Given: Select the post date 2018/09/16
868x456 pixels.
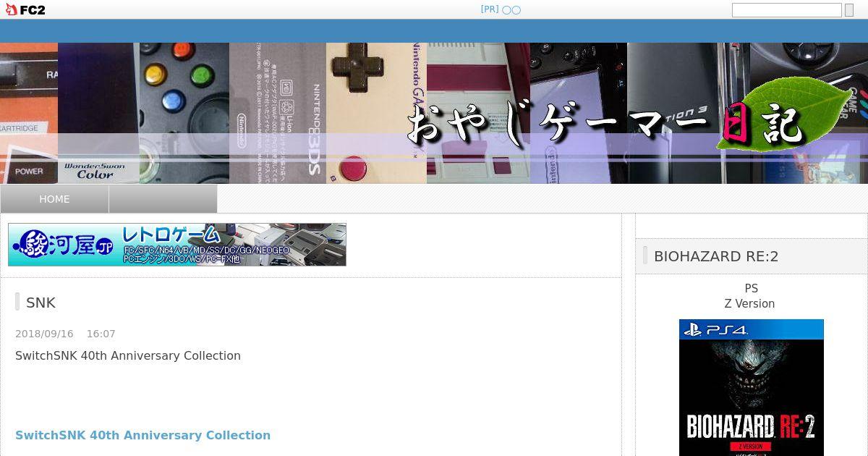Looking at the screenshot, I should pyautogui.click(x=44, y=334).
